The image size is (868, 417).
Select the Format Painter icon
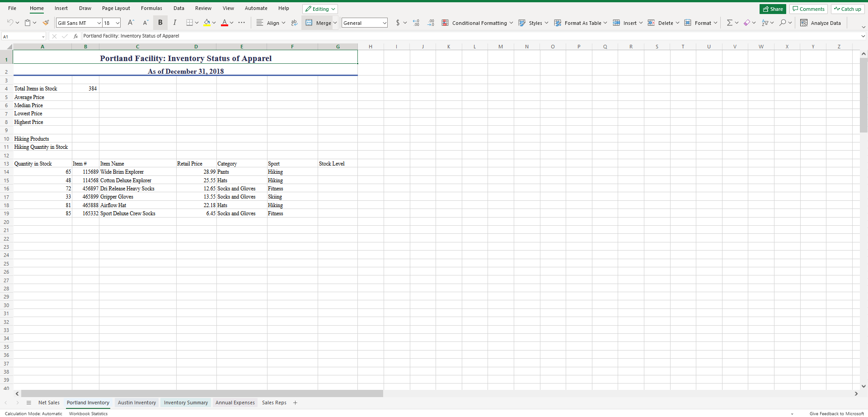click(x=46, y=23)
